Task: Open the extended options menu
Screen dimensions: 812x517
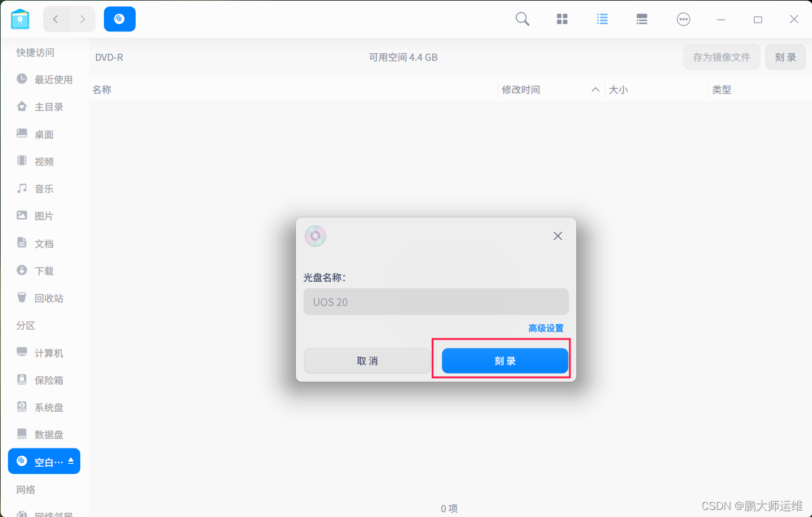Action: click(683, 19)
